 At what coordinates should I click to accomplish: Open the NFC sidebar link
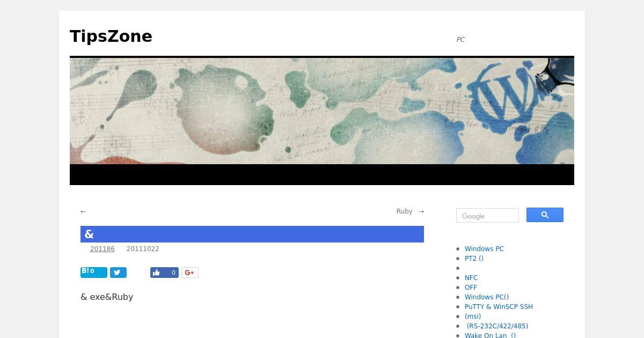pyautogui.click(x=471, y=278)
